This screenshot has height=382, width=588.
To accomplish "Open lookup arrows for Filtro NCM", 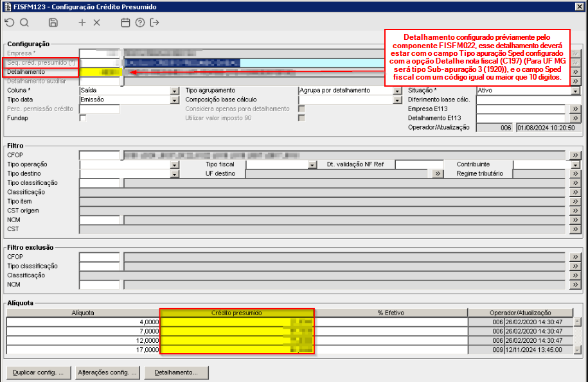I will (x=575, y=220).
